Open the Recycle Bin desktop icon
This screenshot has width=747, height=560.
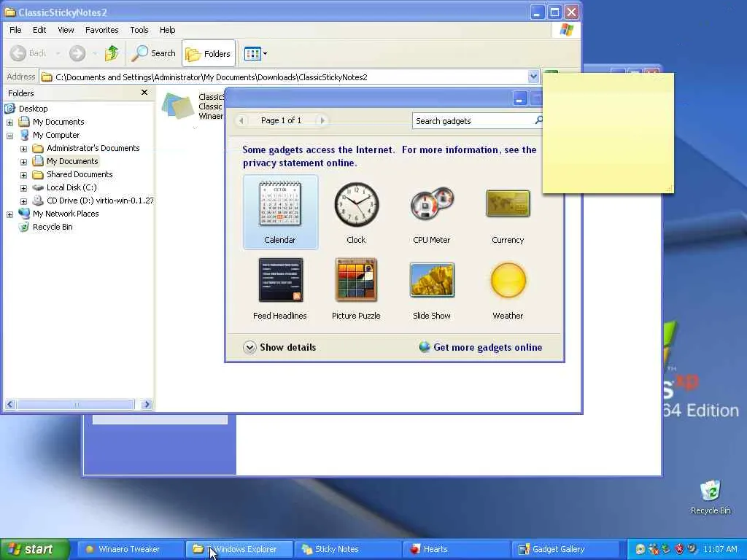pos(711,497)
